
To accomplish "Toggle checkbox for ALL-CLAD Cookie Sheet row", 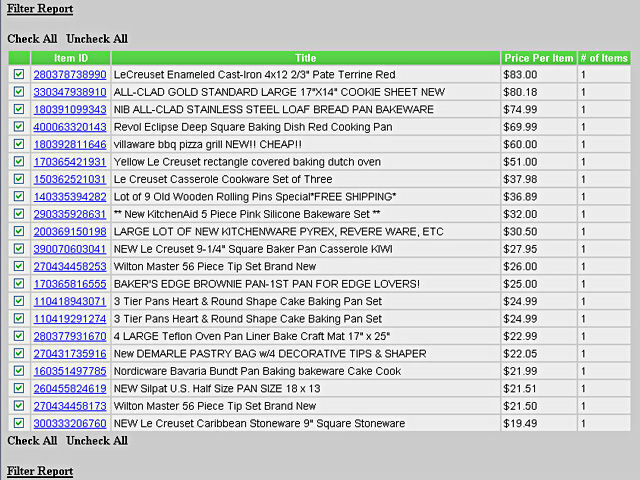I will click(19, 92).
